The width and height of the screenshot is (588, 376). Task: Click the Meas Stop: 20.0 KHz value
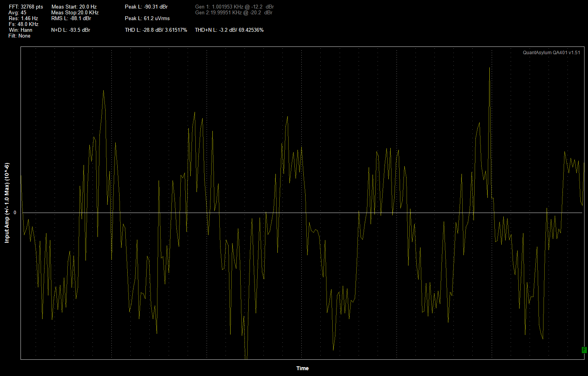click(x=75, y=13)
